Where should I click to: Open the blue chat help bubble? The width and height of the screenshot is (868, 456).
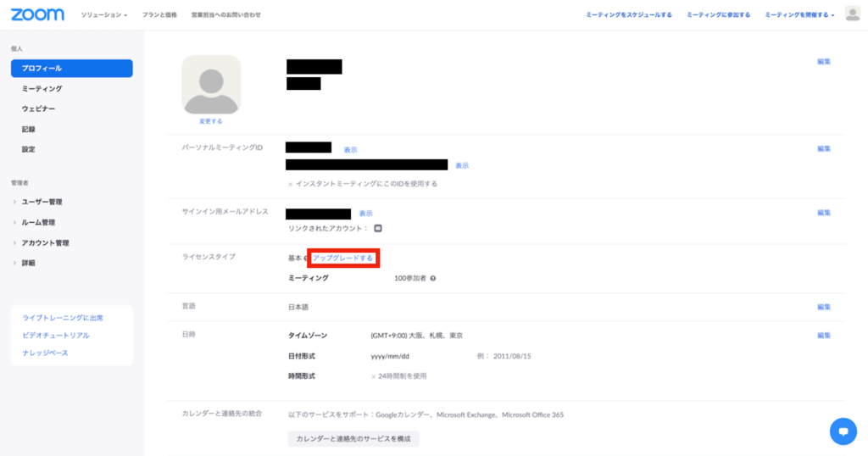[843, 431]
